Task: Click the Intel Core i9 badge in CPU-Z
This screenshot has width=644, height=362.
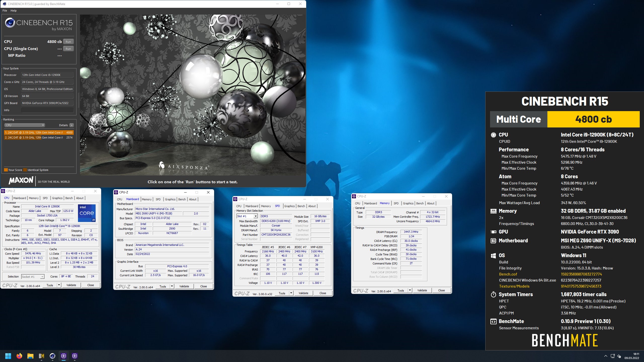Action: pyautogui.click(x=87, y=213)
